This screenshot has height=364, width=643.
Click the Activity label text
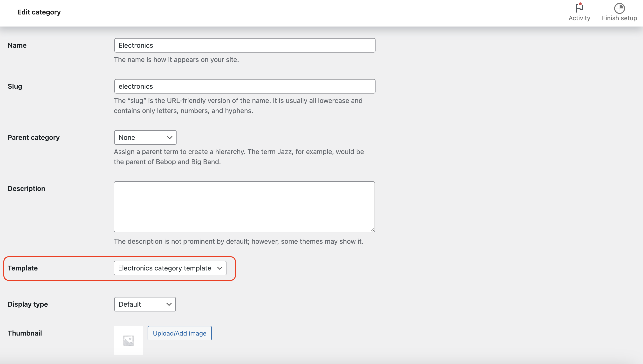point(579,18)
